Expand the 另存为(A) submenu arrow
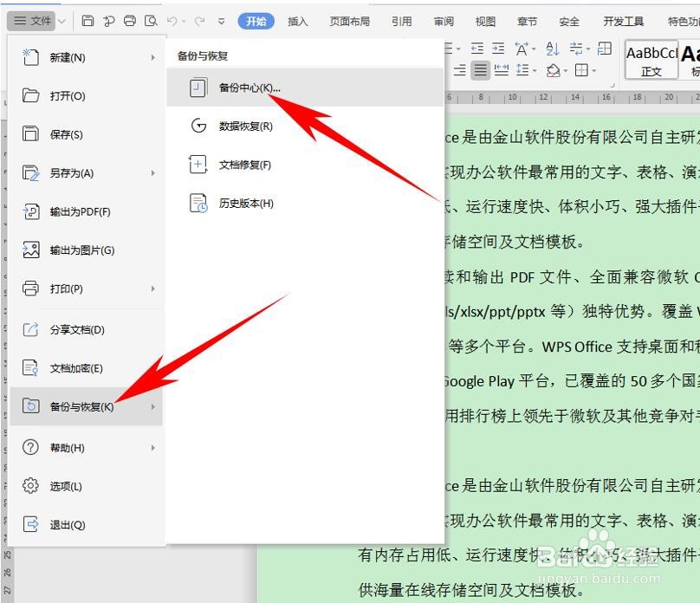Screen dimensions: 700x603 (152, 173)
